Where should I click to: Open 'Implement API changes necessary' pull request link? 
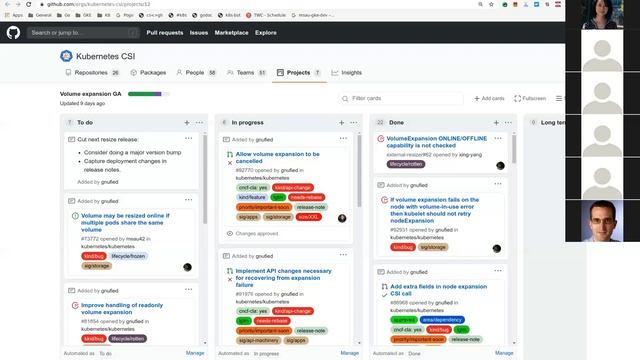283,278
